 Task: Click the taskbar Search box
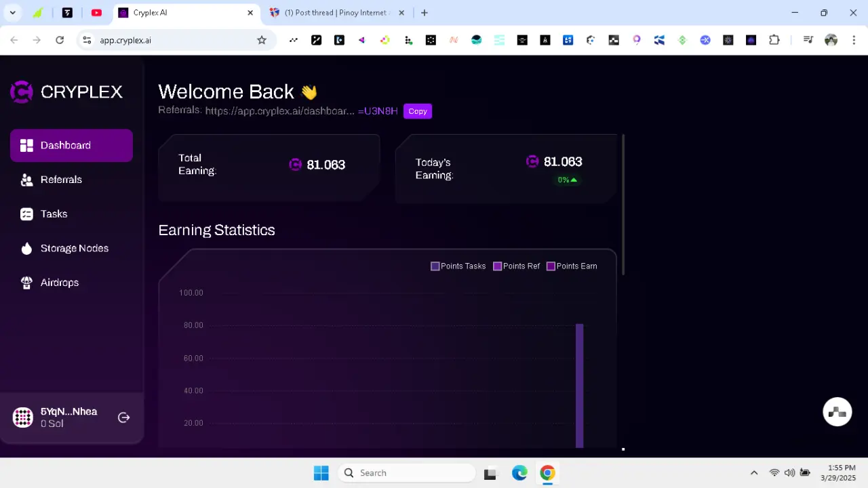pyautogui.click(x=406, y=473)
